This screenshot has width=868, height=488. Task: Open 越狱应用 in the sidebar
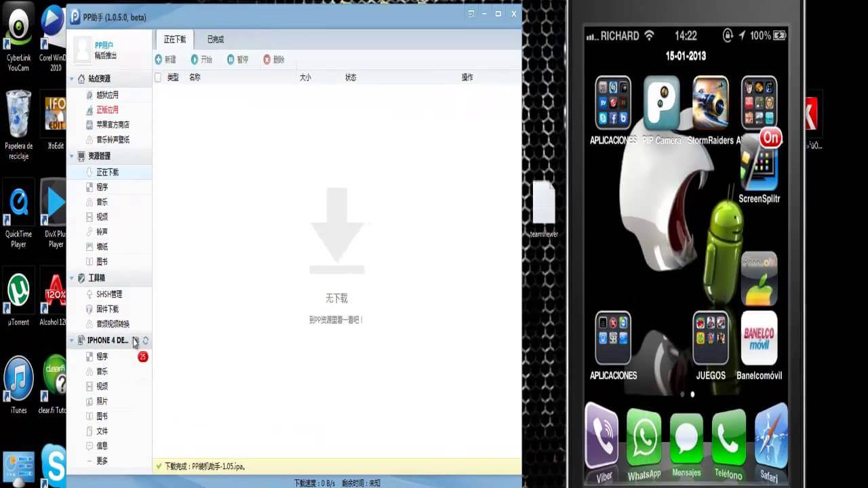108,95
